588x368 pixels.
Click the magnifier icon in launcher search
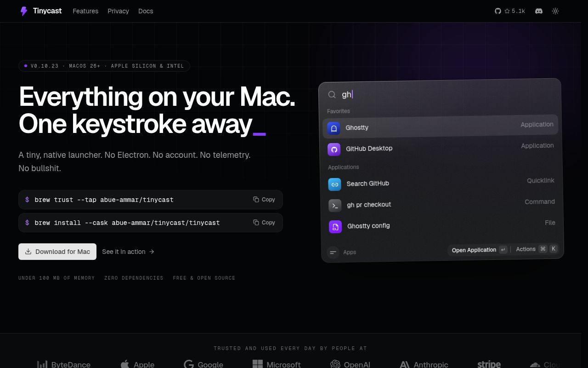332,95
